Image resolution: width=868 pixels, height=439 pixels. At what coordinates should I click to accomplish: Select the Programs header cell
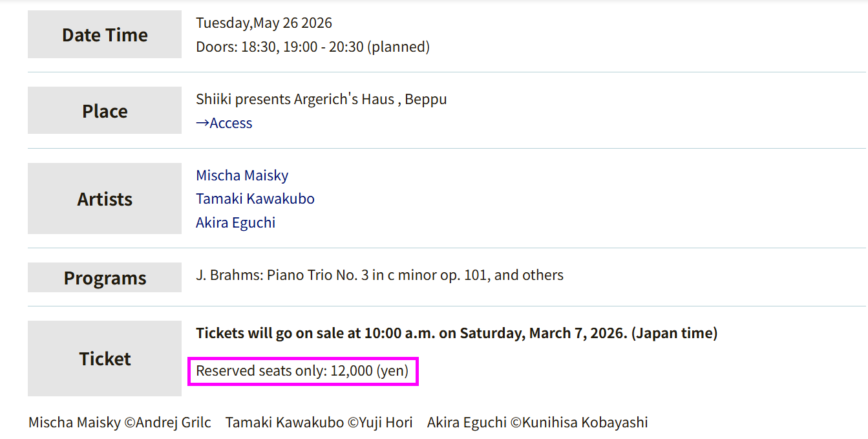pos(105,277)
